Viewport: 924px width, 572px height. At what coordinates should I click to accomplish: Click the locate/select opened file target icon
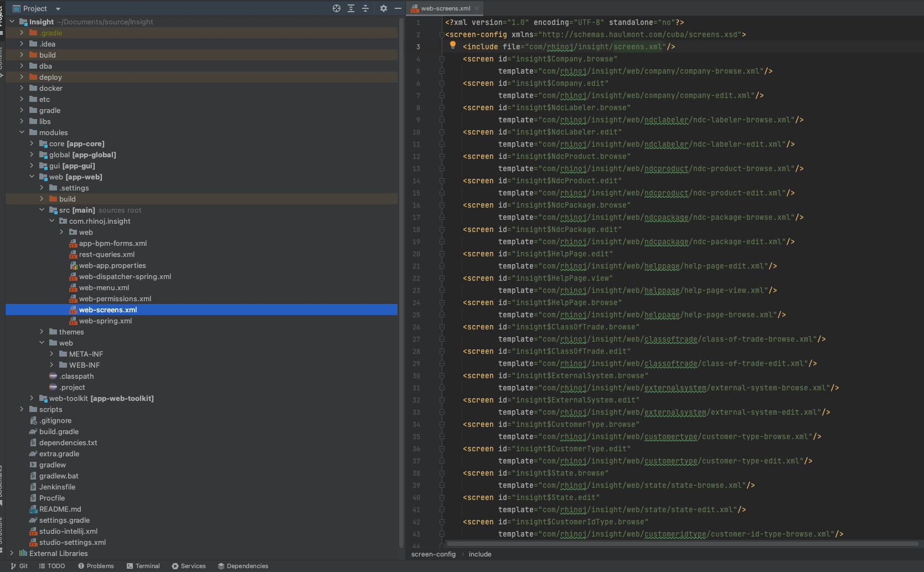coord(336,8)
